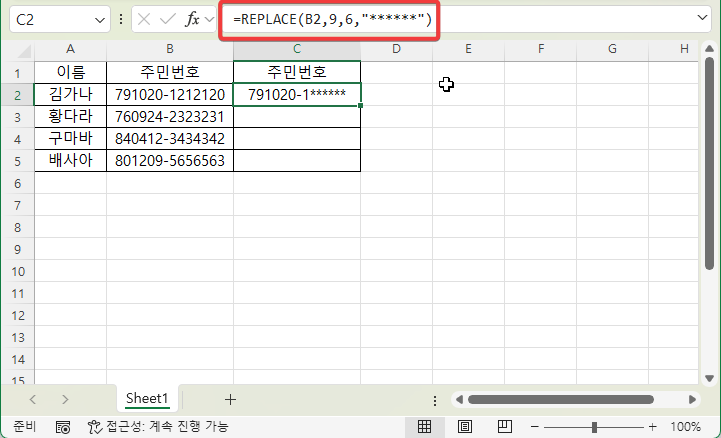Click cell B1 containing 주민번호
Screen dimensions: 721x438
[x=170, y=72]
